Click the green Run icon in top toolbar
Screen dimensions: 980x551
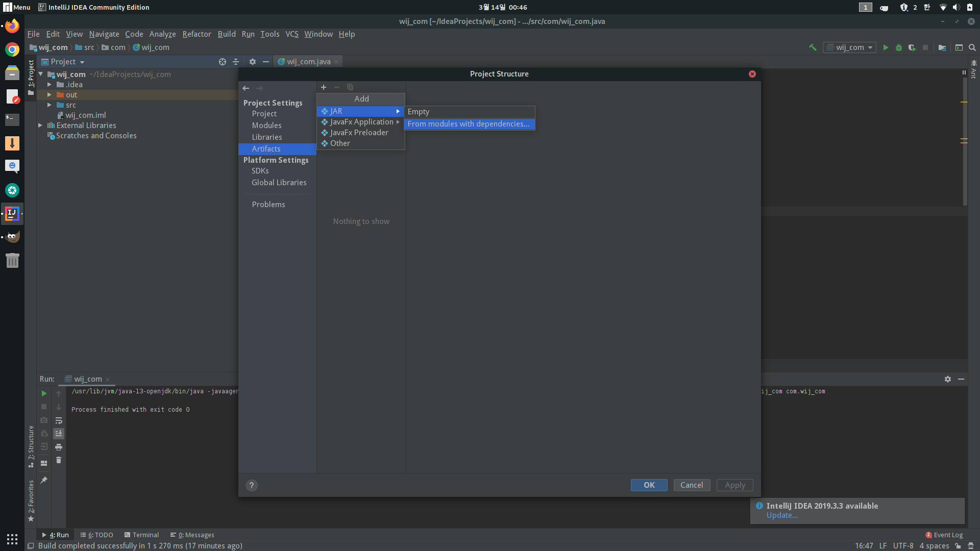886,47
